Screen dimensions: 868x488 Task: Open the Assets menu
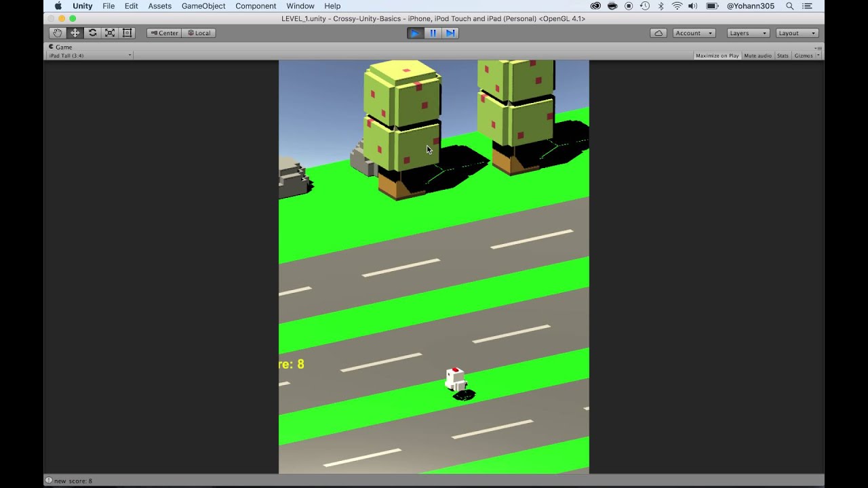click(x=159, y=6)
